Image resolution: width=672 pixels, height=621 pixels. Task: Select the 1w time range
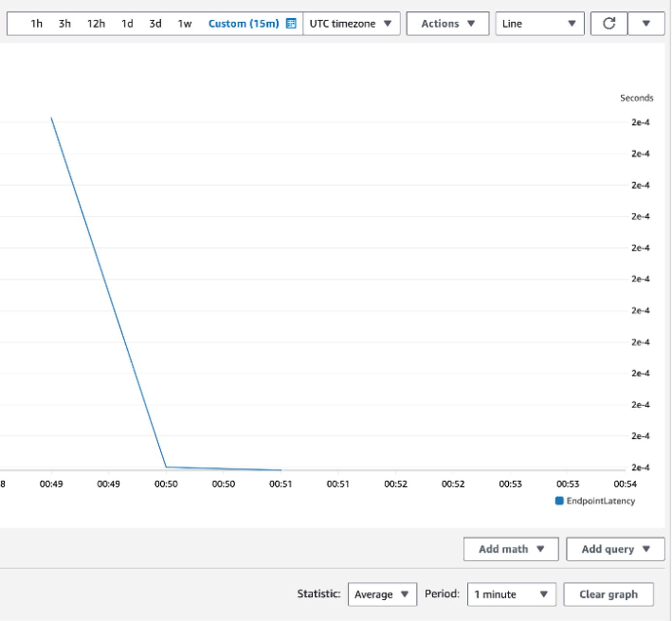185,22
